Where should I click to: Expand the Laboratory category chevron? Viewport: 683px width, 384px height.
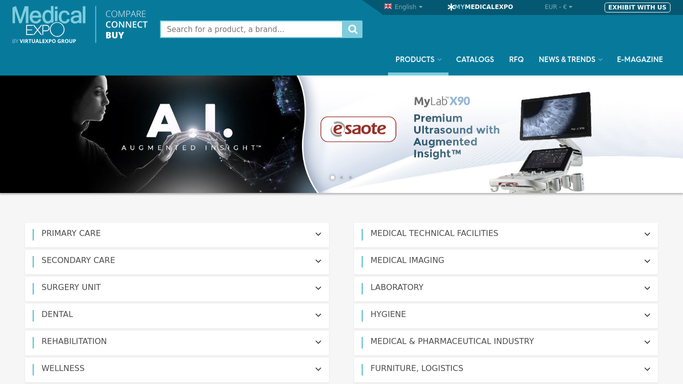(x=647, y=288)
